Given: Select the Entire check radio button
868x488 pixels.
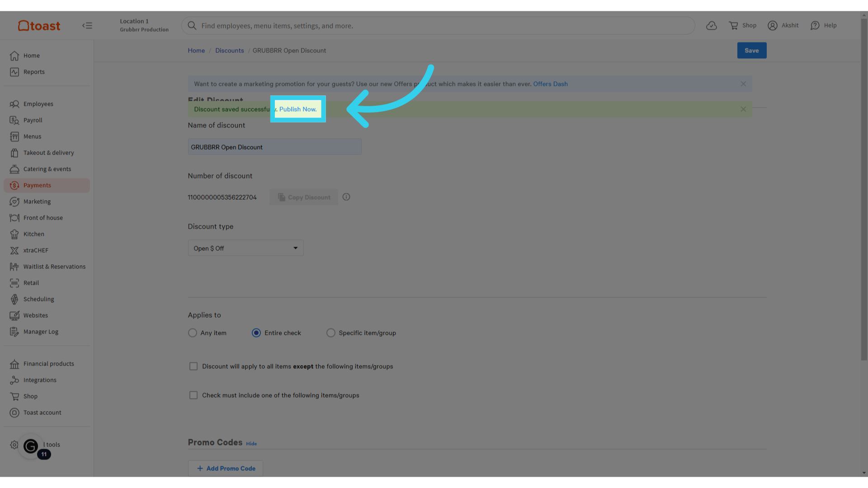Looking at the screenshot, I should click(x=256, y=333).
